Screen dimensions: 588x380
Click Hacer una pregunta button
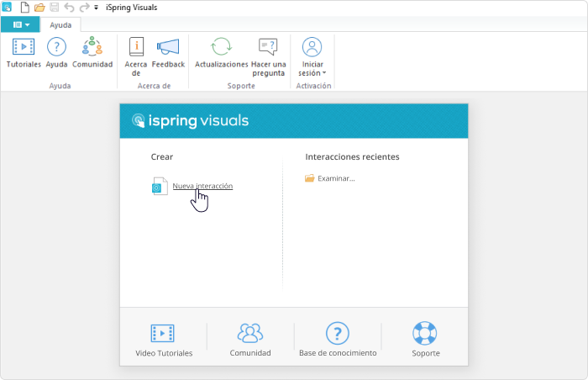click(x=269, y=56)
